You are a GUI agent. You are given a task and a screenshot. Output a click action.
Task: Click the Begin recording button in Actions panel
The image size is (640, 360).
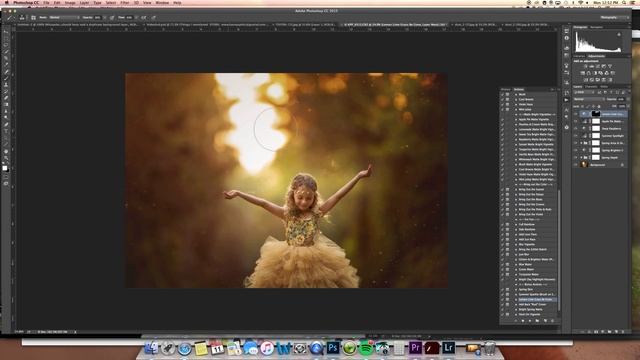pos(523,321)
